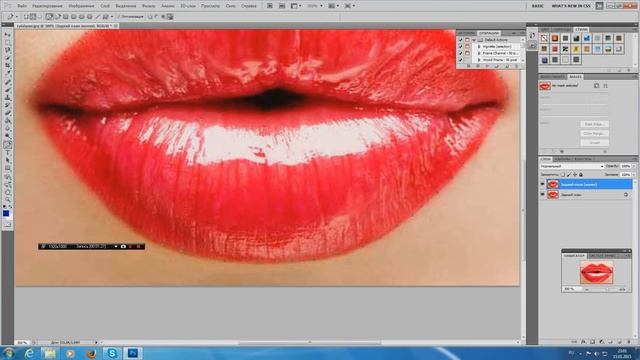Choose Rectangle shape in options bar
The image size is (640, 360).
[x=66, y=17]
